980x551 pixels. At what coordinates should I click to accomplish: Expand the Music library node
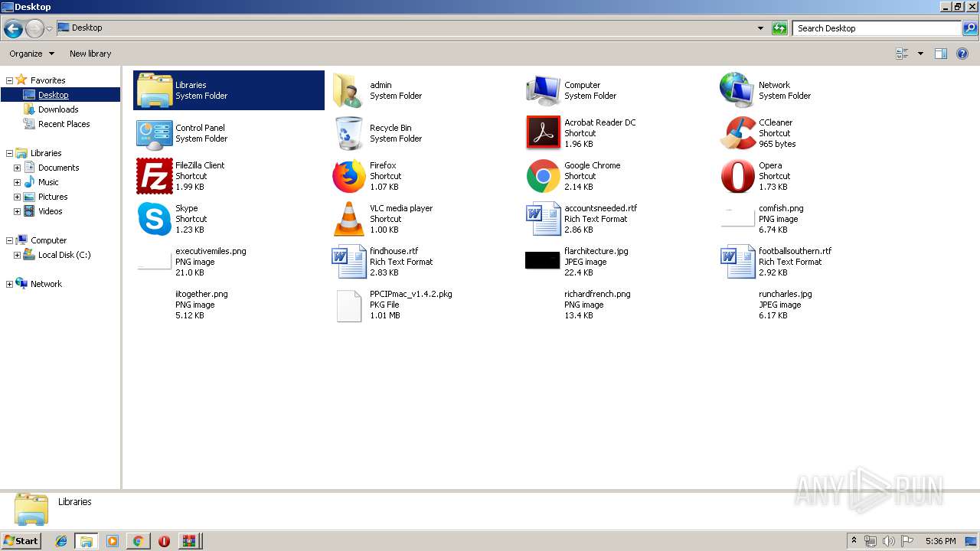coord(17,182)
